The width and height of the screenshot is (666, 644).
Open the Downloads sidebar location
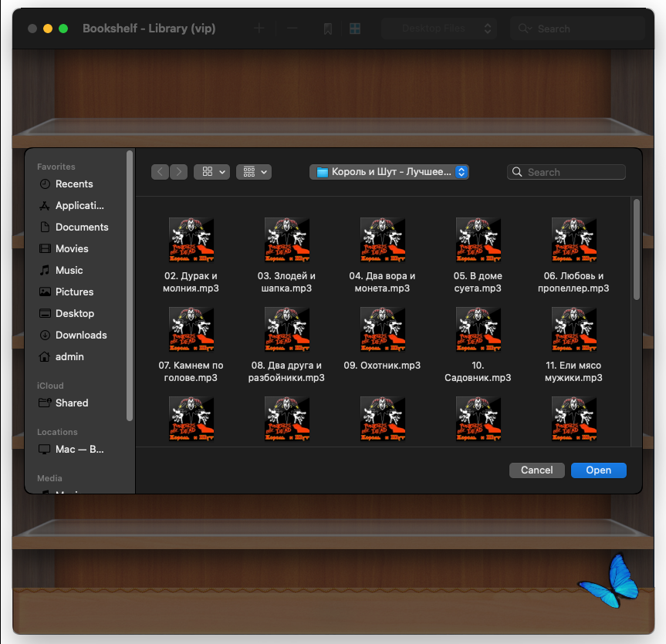tap(81, 335)
